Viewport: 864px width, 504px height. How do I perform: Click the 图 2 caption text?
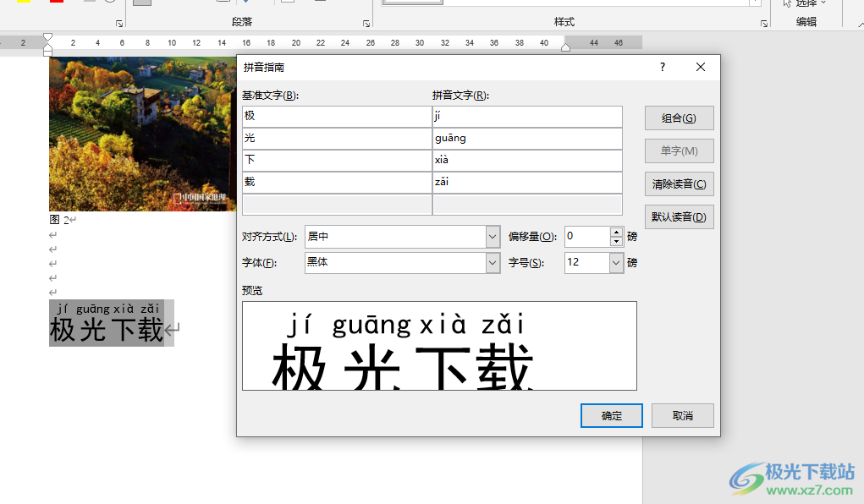coord(59,220)
